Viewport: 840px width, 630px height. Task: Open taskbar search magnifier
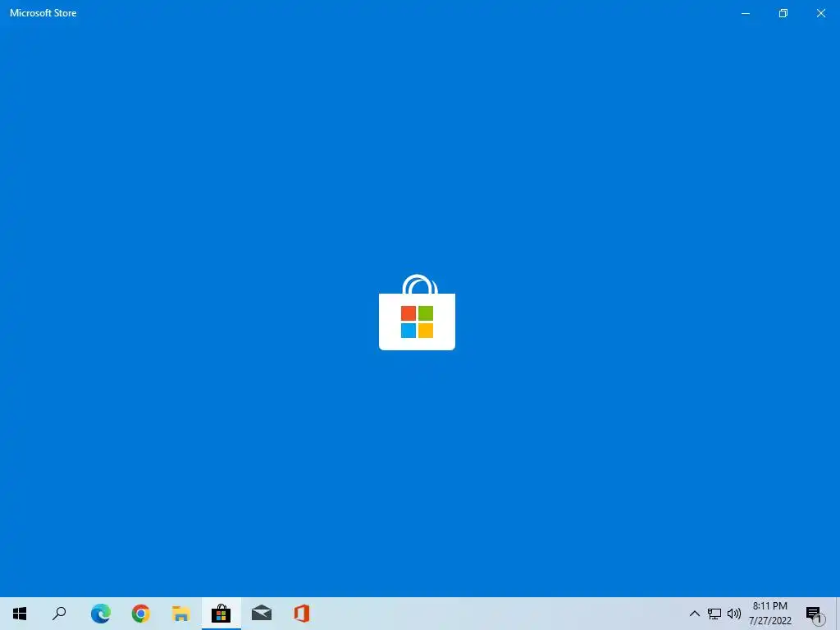point(59,614)
